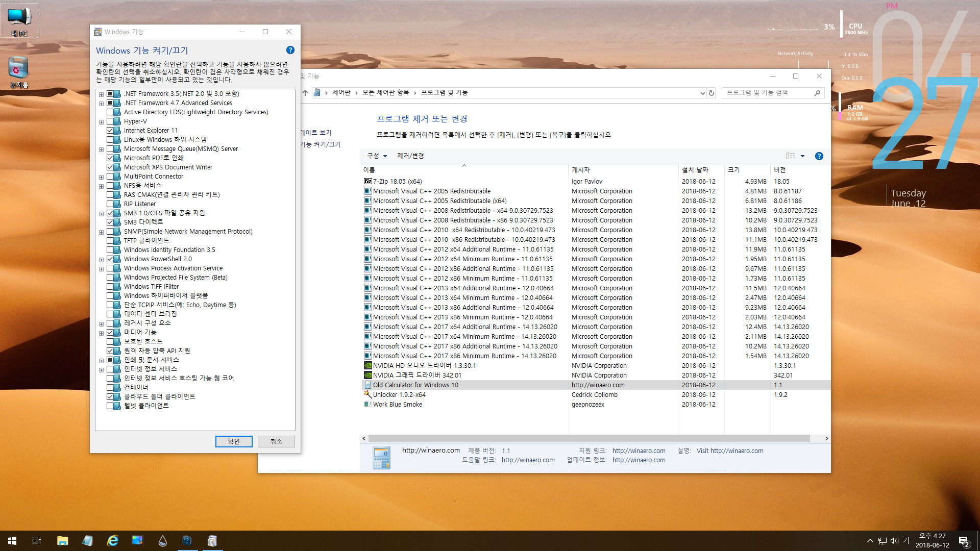The width and height of the screenshot is (980, 551).
Task: Check the RIP Listener feature
Action: (110, 204)
